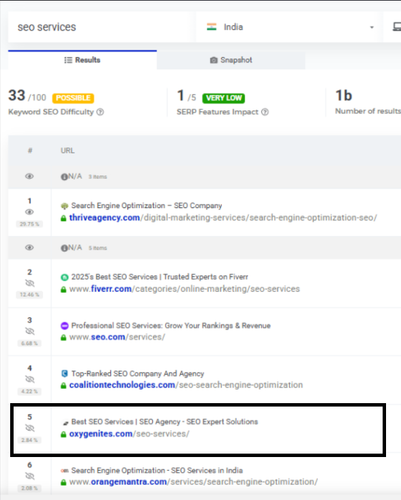The width and height of the screenshot is (401, 500).
Task: Click the green lock icon beside fiverr.com
Action: coord(63,290)
